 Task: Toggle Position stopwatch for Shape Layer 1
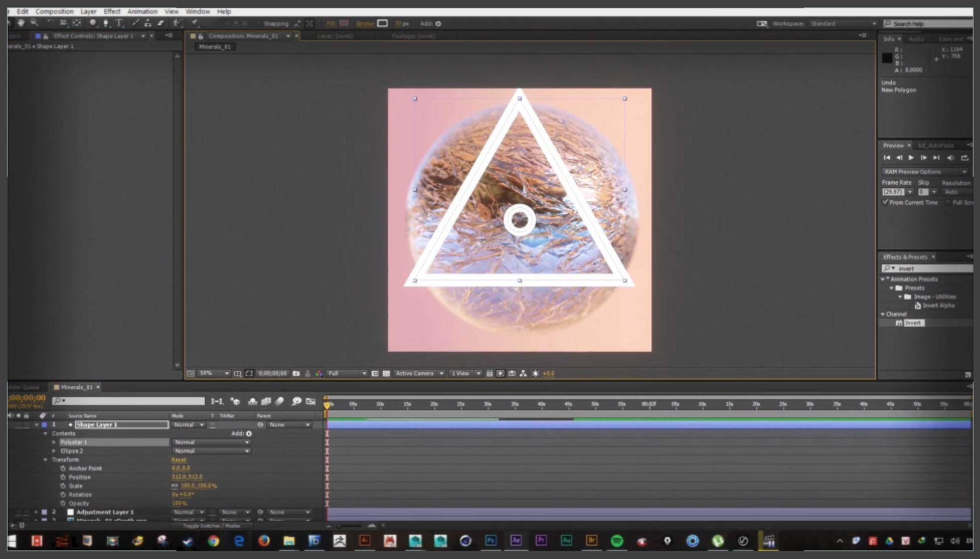pos(63,477)
